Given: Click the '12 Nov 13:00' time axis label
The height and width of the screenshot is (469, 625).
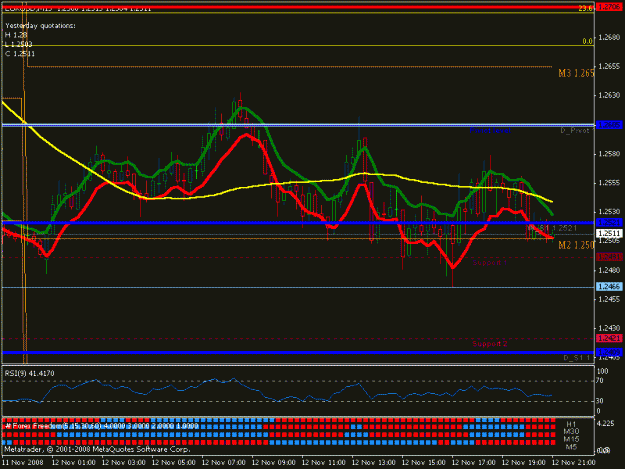Looking at the screenshot, I should [x=374, y=463].
